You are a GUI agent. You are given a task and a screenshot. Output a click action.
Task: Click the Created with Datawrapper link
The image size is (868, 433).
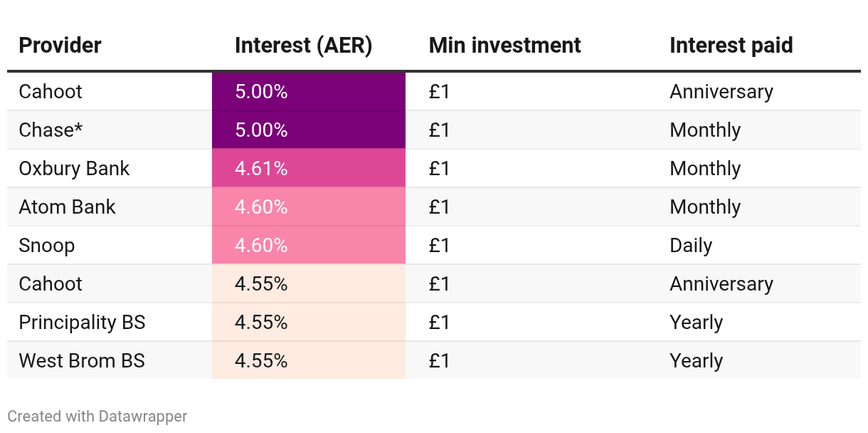(x=97, y=417)
